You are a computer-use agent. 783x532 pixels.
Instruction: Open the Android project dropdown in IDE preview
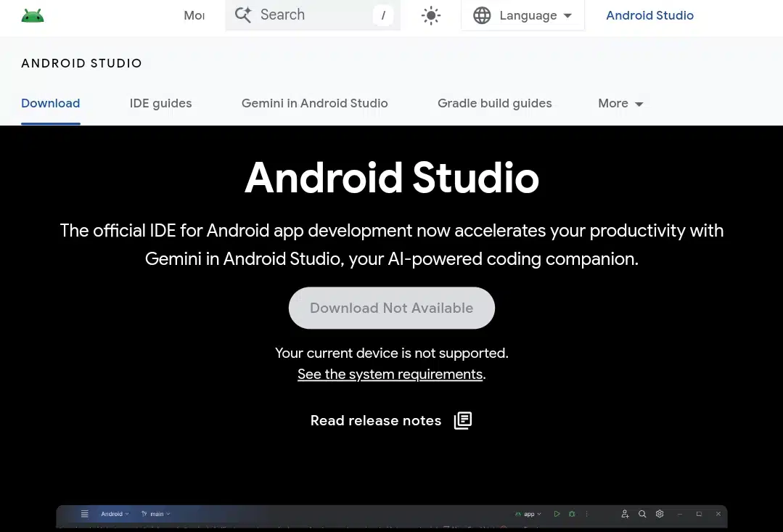tap(115, 514)
